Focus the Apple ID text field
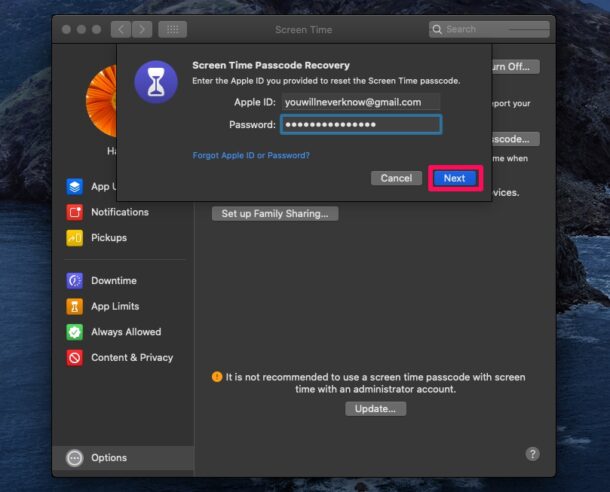This screenshot has width=610, height=492. point(360,102)
